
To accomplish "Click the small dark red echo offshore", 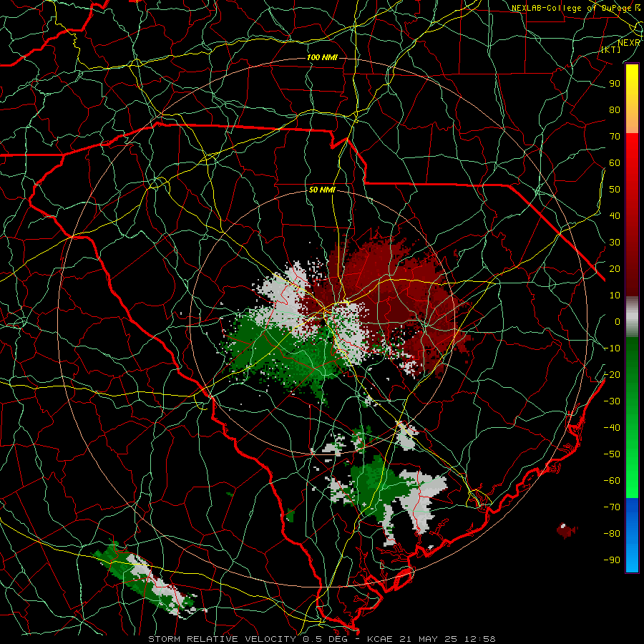I will click(x=567, y=531).
